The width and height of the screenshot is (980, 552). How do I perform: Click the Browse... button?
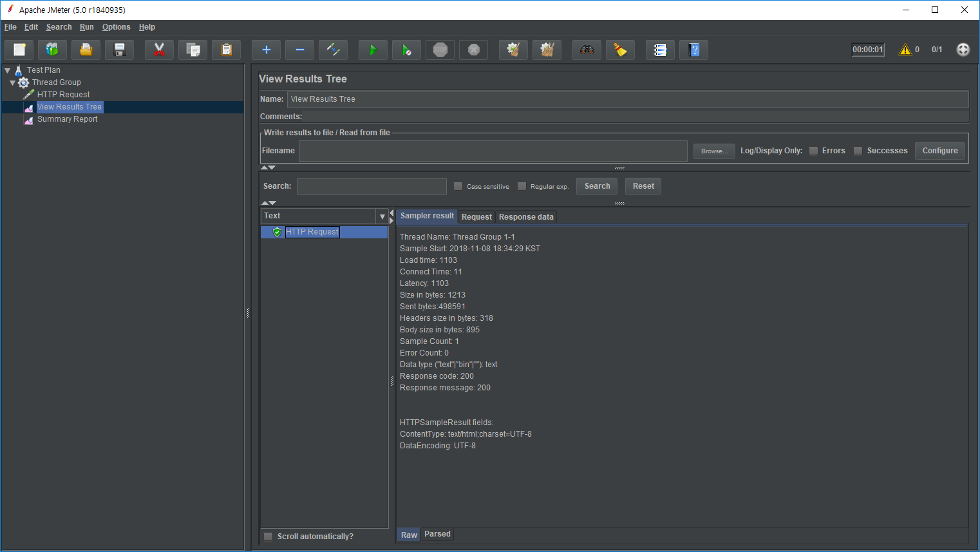(714, 151)
